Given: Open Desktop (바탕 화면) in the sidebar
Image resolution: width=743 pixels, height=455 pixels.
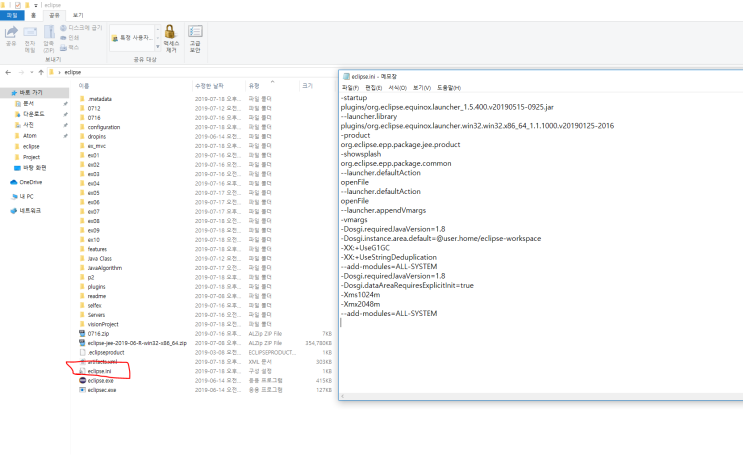Looking at the screenshot, I should (x=35, y=168).
